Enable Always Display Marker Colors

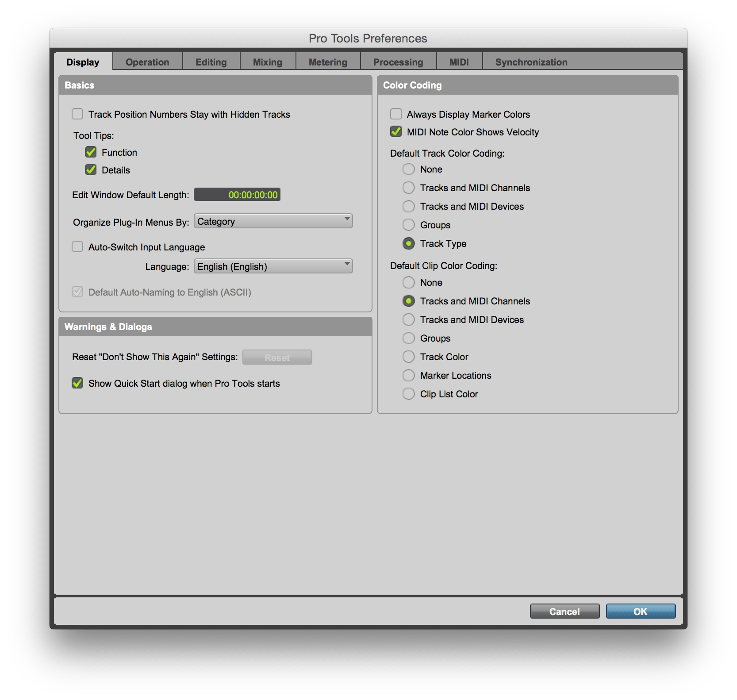pos(396,114)
